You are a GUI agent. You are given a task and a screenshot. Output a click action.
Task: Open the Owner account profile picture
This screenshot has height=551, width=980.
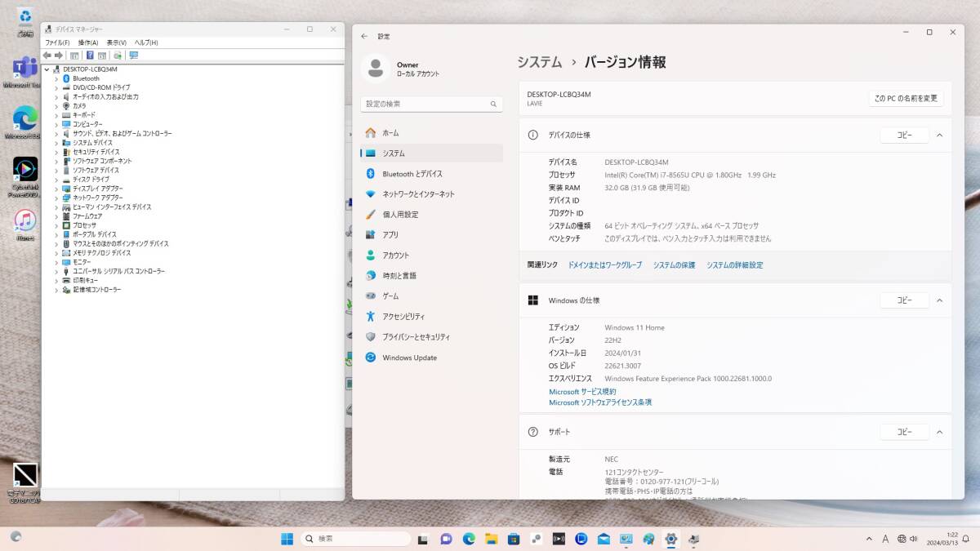click(x=376, y=69)
